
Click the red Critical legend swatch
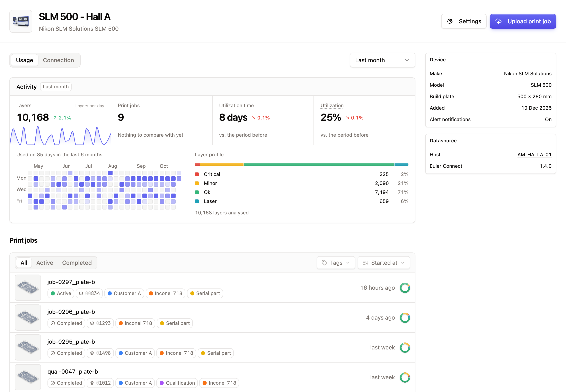pyautogui.click(x=197, y=174)
